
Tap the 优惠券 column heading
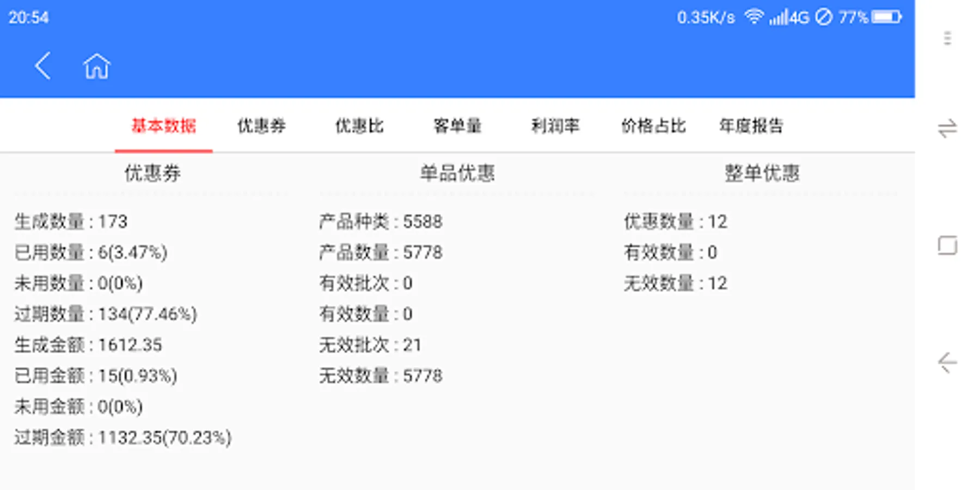pyautogui.click(x=152, y=173)
